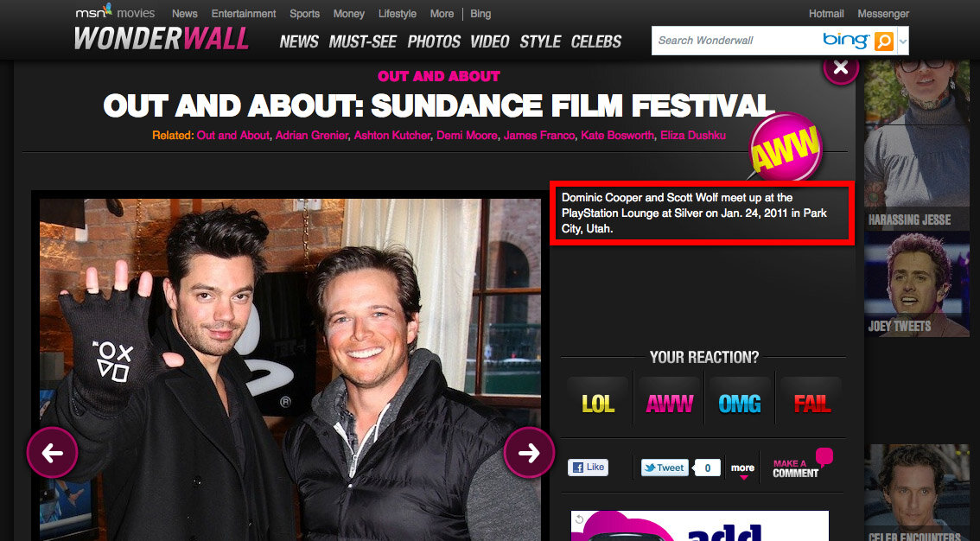This screenshot has height=541, width=980.
Task: Go to the next photo with right arrow
Action: point(529,452)
